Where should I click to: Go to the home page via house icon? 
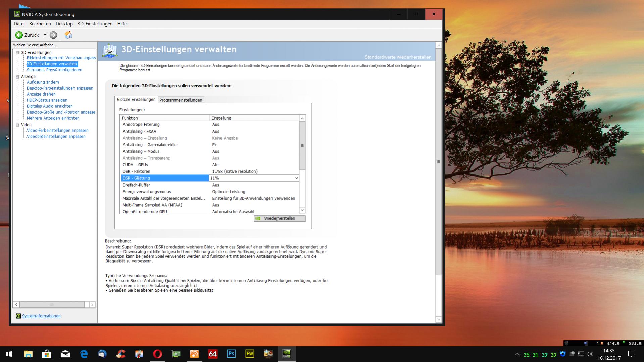68,35
